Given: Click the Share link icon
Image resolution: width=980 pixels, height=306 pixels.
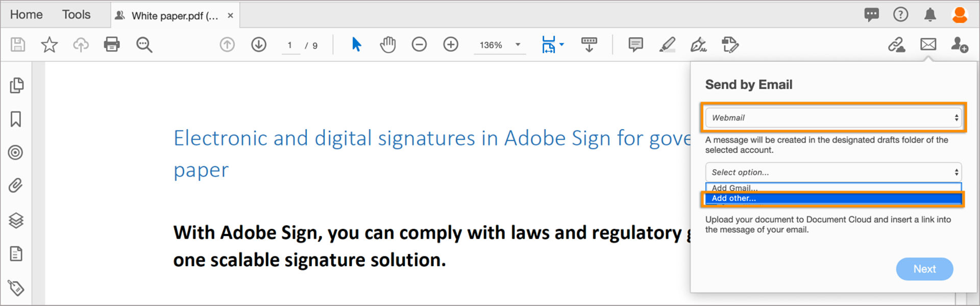Looking at the screenshot, I should click(x=897, y=44).
